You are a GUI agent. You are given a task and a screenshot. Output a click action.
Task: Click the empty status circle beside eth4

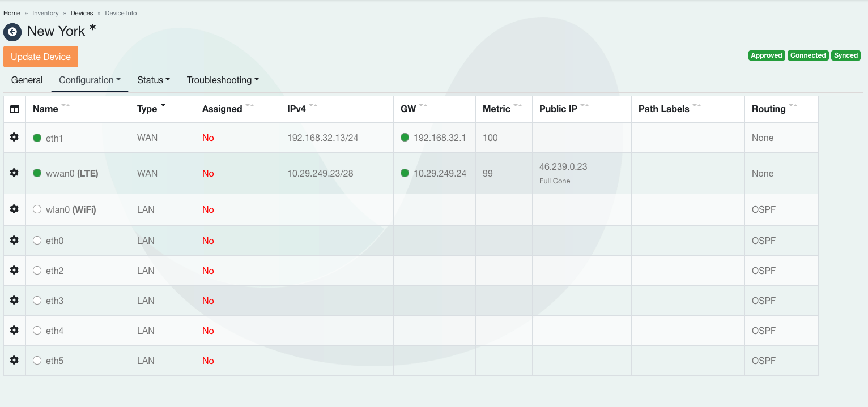37,331
